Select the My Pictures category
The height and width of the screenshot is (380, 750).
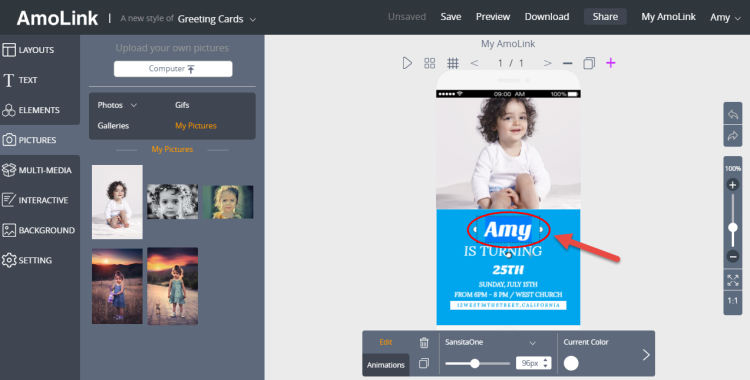point(196,125)
